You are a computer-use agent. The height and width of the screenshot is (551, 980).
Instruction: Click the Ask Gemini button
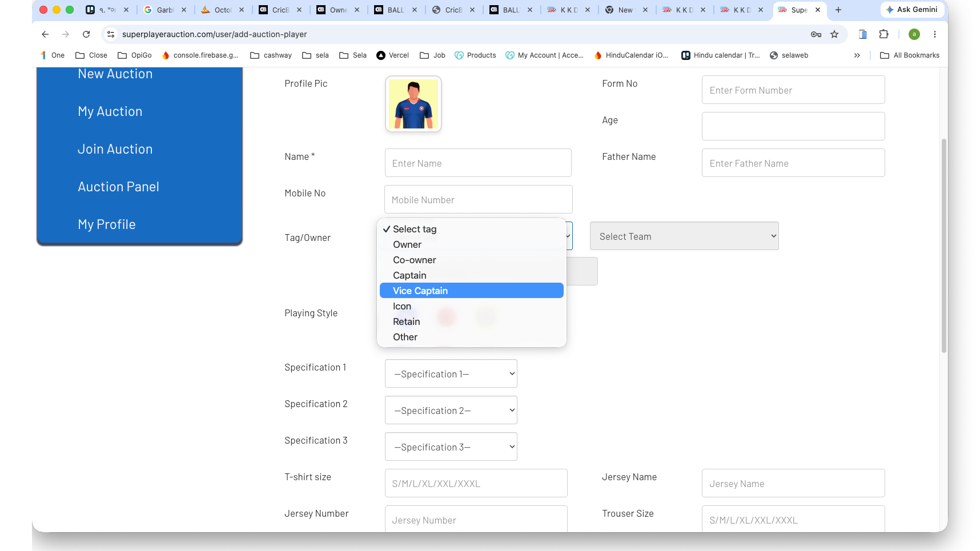[x=912, y=10]
